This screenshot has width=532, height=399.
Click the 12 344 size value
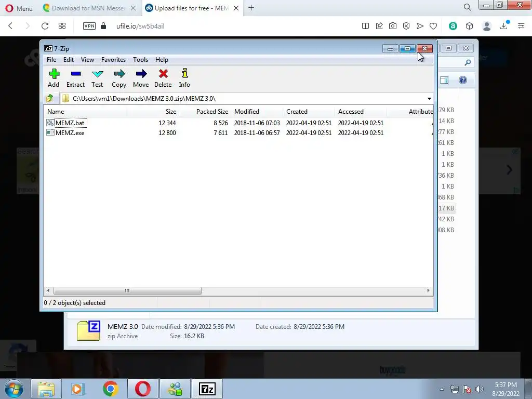(167, 123)
